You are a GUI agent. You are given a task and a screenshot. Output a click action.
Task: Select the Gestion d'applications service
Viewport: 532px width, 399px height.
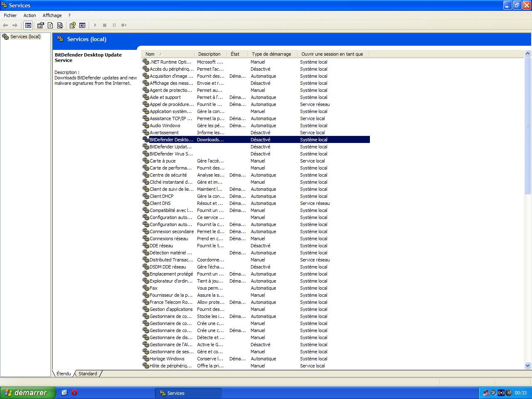(x=256, y=309)
